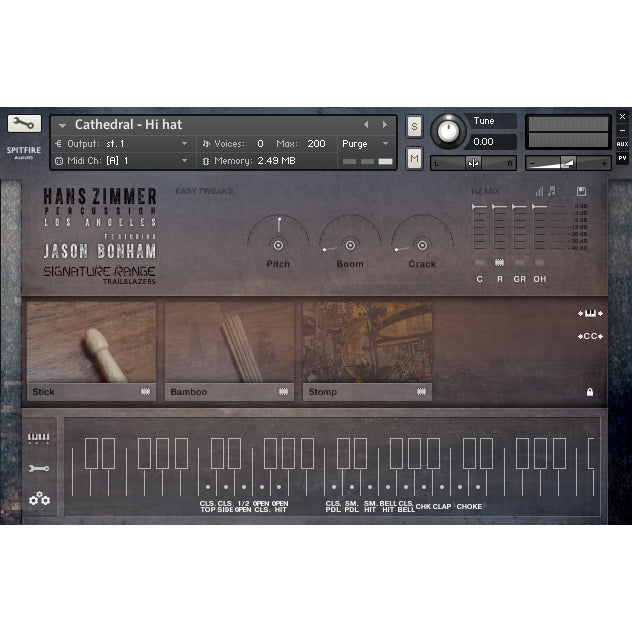Click the C mic label
632x632 pixels.
click(479, 279)
